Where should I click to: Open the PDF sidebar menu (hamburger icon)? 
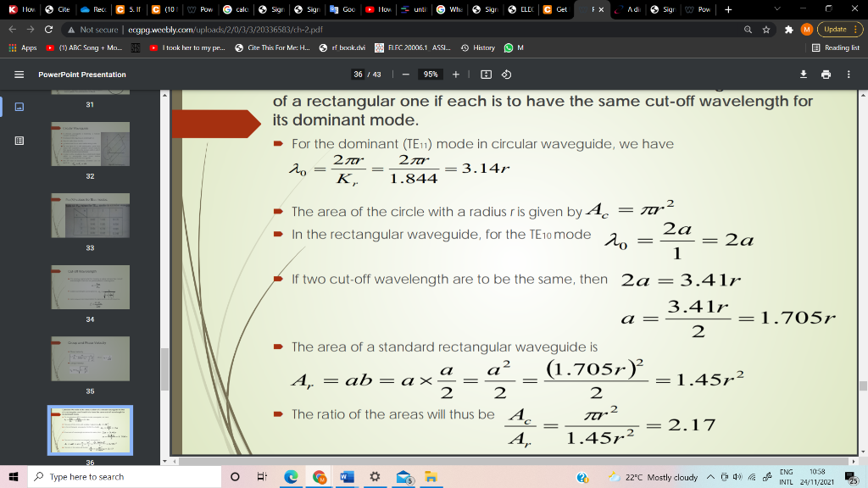coord(19,75)
